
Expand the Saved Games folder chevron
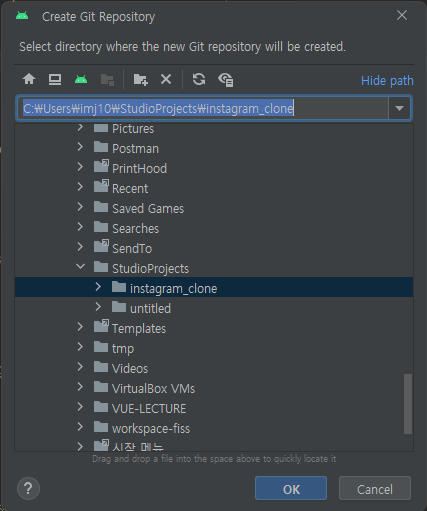pyautogui.click(x=80, y=207)
